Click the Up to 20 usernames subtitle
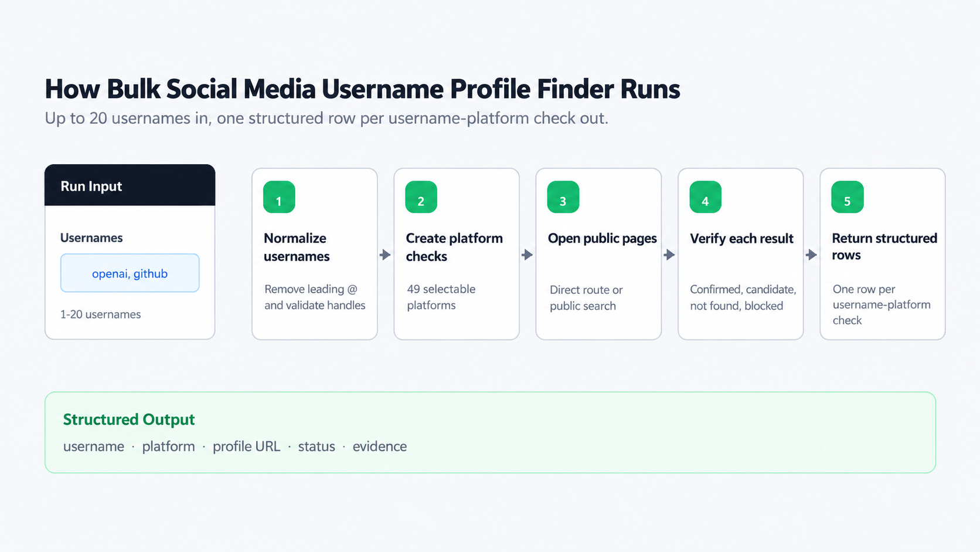Screen dimensions: 980x552 (x=326, y=118)
